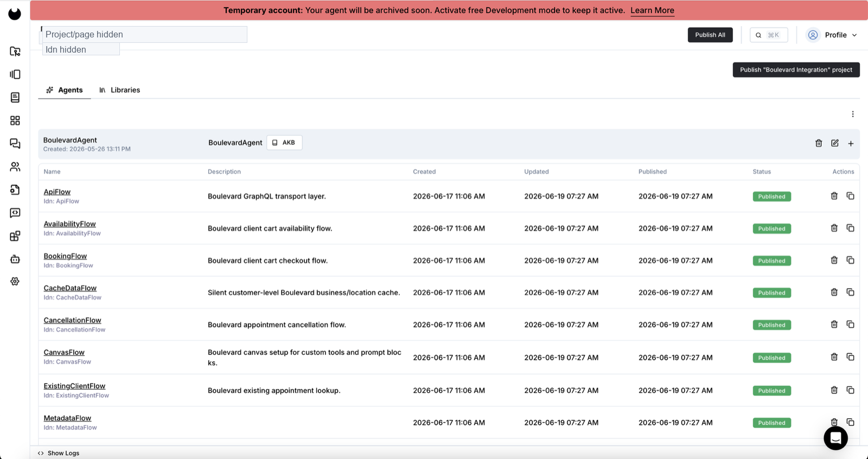Duplicate the CancellationFlow row
The image size is (868, 459).
850,324
